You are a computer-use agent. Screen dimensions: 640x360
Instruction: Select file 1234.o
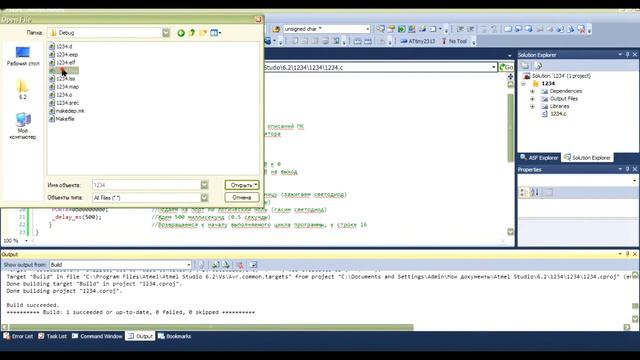pyautogui.click(x=61, y=95)
